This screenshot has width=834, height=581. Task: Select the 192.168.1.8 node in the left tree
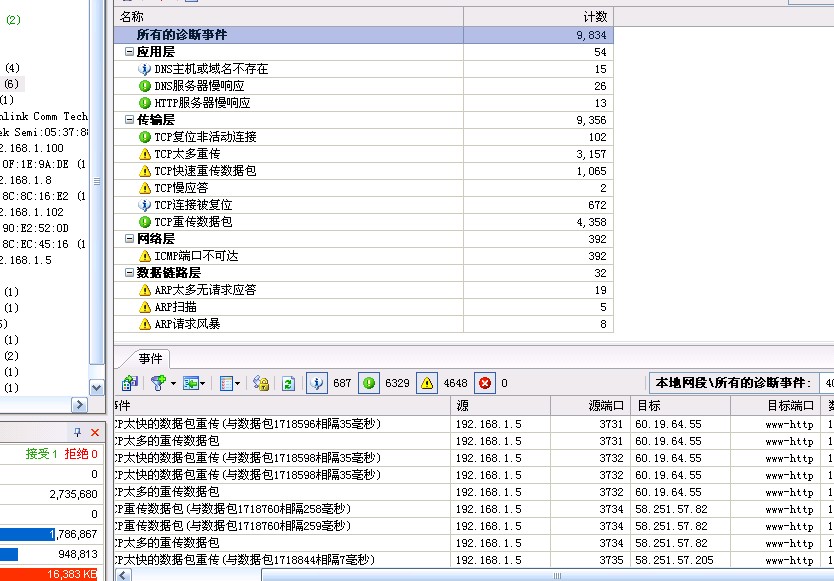coord(26,180)
